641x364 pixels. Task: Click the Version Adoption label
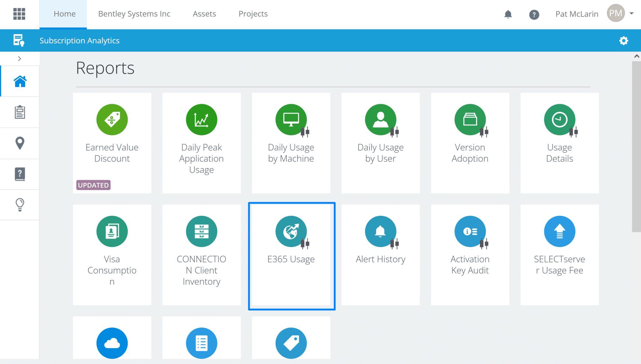pos(470,153)
